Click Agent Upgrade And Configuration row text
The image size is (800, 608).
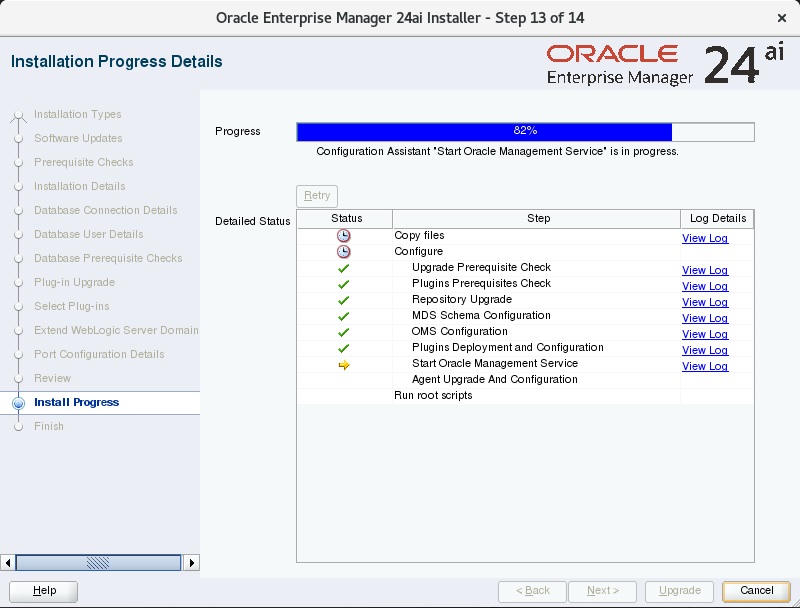click(494, 379)
